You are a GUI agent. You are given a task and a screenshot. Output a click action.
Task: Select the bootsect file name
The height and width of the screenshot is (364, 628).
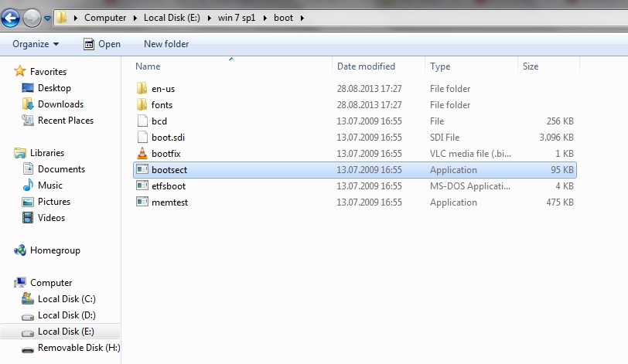click(169, 169)
